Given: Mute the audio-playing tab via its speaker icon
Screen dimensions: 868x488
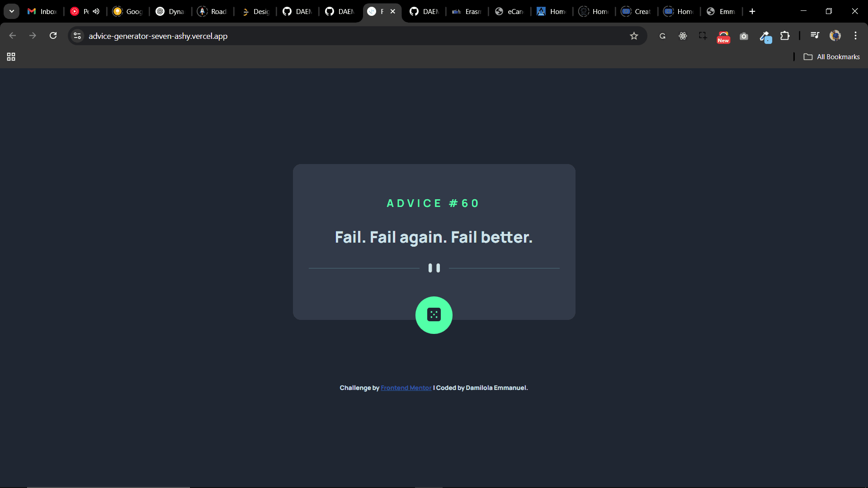Looking at the screenshot, I should pyautogui.click(x=96, y=11).
